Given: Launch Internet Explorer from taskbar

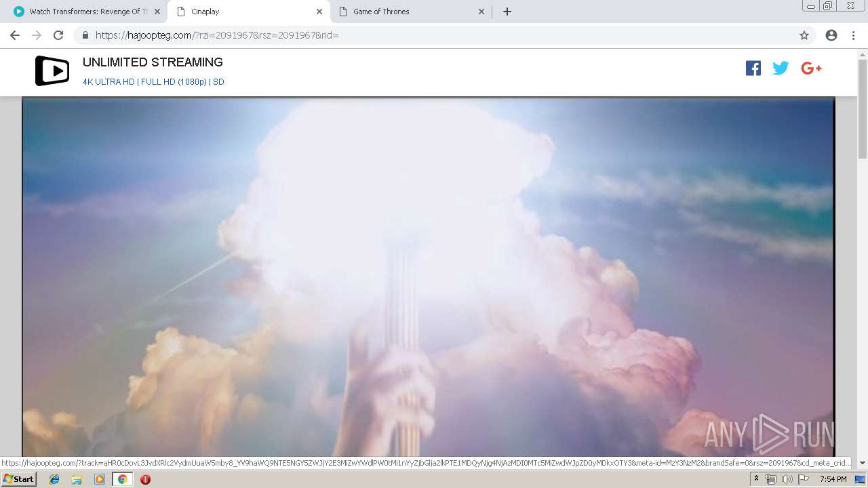Looking at the screenshot, I should point(54,479).
